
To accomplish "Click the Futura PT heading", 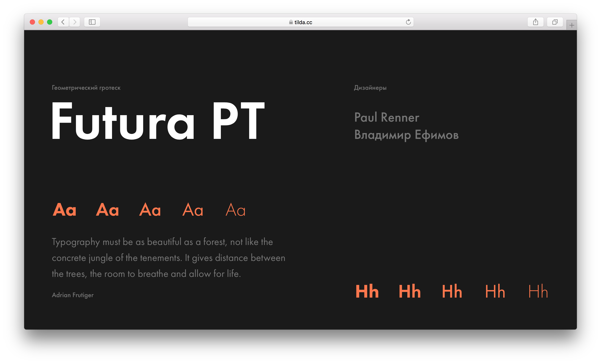I will pyautogui.click(x=158, y=121).
